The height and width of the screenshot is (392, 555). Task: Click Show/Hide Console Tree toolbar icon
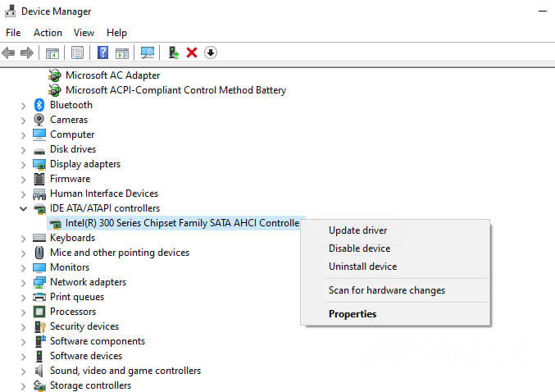coord(52,52)
